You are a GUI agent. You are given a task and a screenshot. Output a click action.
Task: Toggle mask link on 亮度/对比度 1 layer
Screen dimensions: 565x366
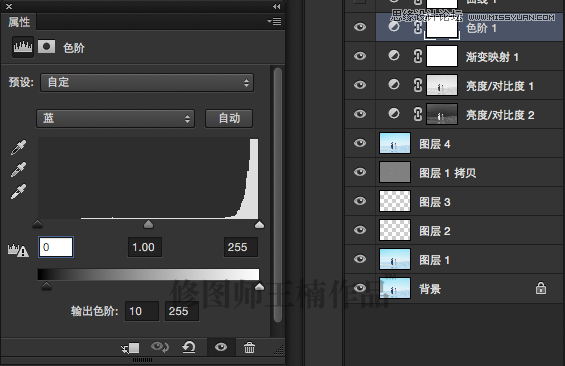[417, 85]
